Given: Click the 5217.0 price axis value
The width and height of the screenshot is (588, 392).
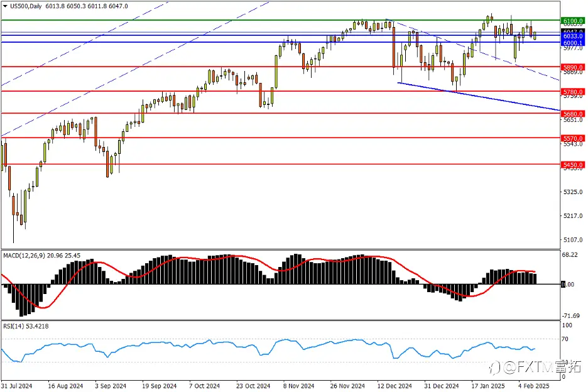Looking at the screenshot, I should (x=573, y=216).
